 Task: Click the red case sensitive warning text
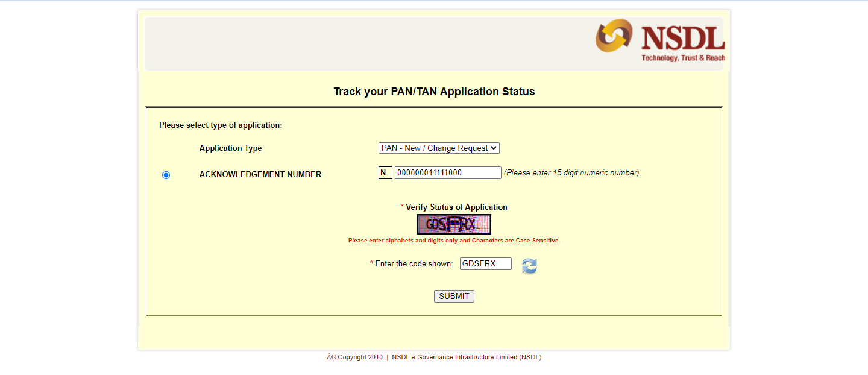[x=454, y=241]
